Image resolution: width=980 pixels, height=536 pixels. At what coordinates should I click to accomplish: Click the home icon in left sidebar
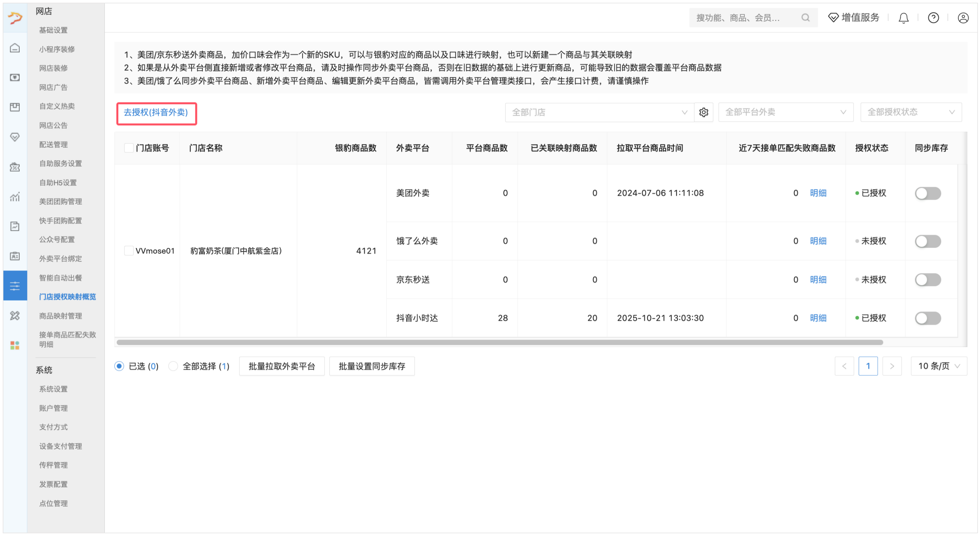point(15,48)
